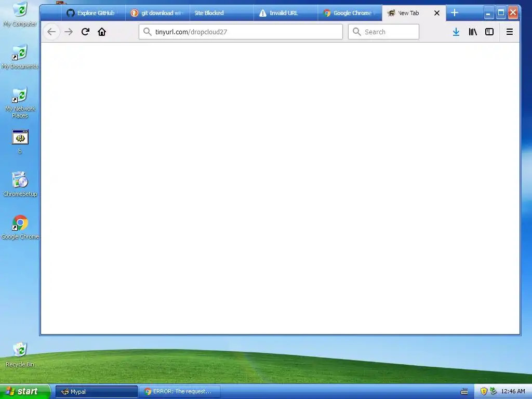Select the My Network Places desktop icon
Image resolution: width=532 pixels, height=399 pixels.
click(20, 102)
